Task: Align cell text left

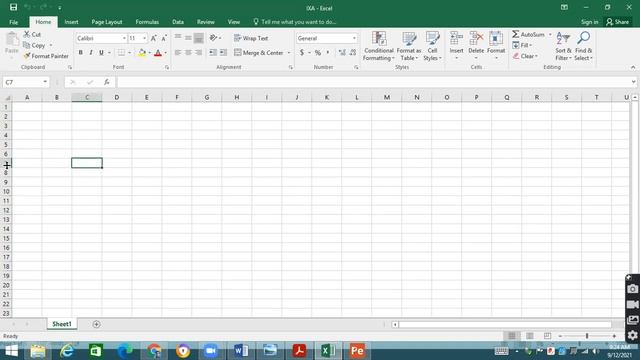Action: (x=178, y=53)
